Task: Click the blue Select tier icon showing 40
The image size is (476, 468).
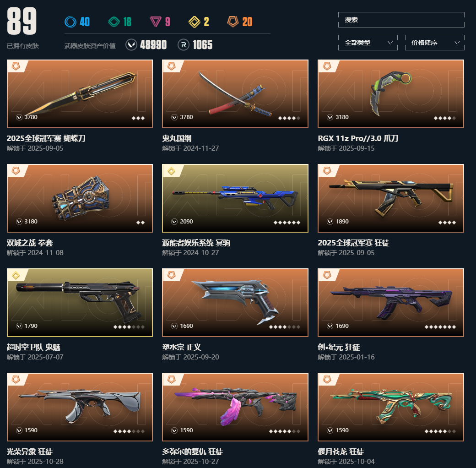Action: (x=70, y=22)
